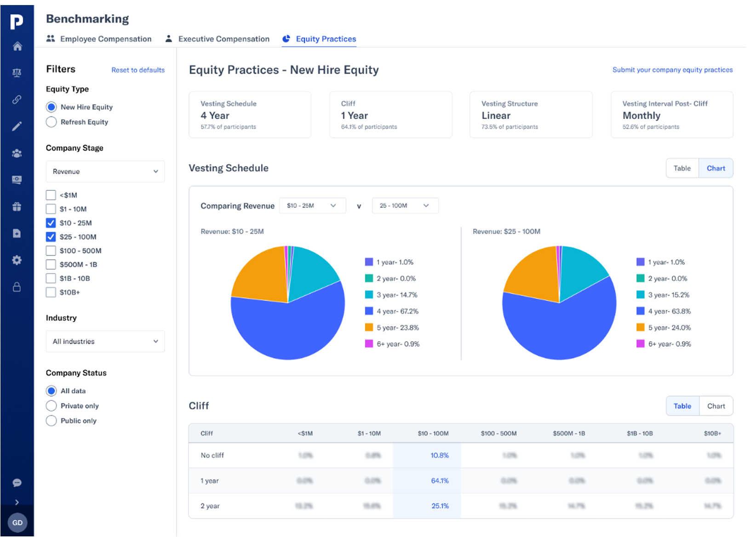Uncheck the $10 - 25M revenue checkbox
756x541 pixels.
click(51, 223)
